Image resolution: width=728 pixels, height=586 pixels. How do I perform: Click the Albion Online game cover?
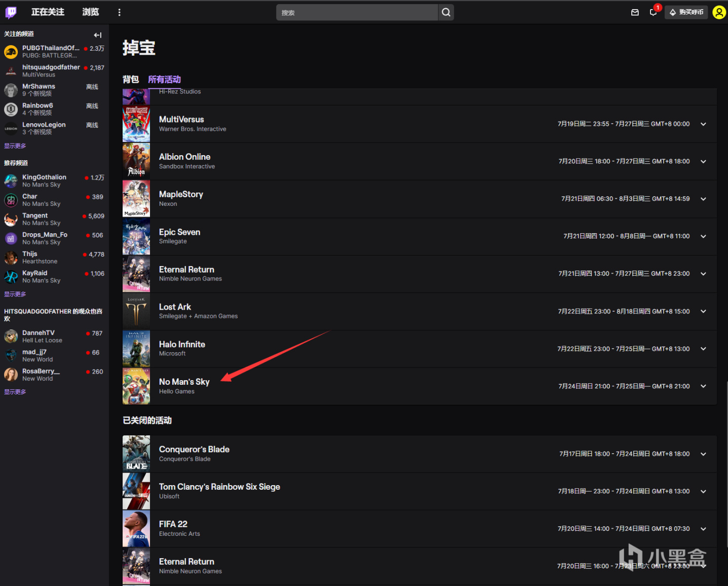tap(136, 161)
